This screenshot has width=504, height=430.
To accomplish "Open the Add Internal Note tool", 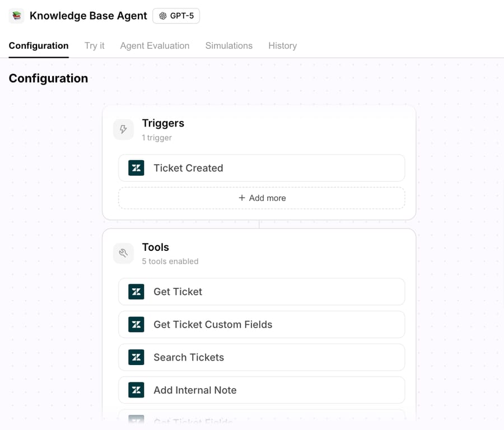I will (262, 390).
